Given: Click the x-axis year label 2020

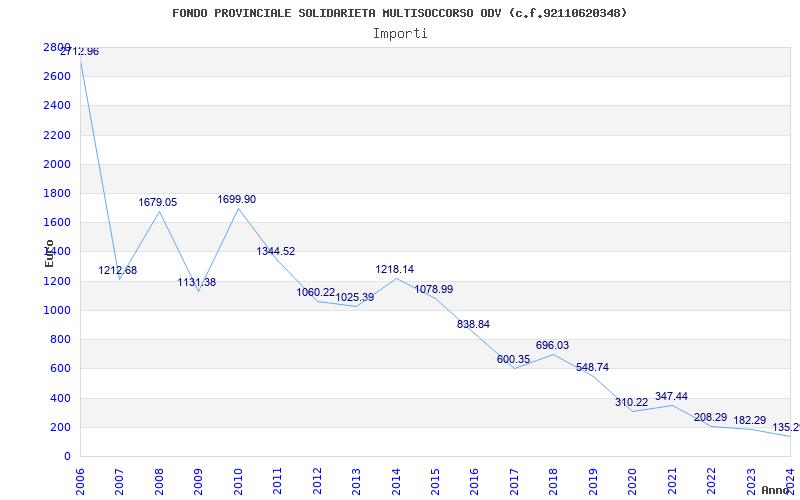Looking at the screenshot, I should (x=633, y=482).
